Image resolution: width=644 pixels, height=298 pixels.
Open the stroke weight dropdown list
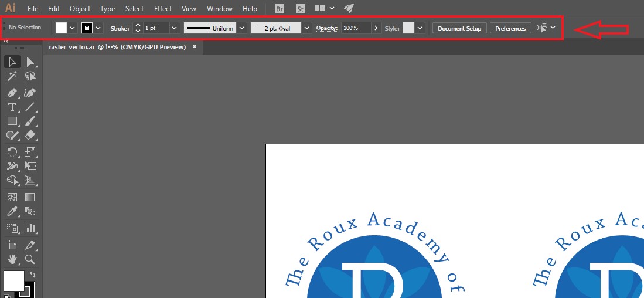175,28
